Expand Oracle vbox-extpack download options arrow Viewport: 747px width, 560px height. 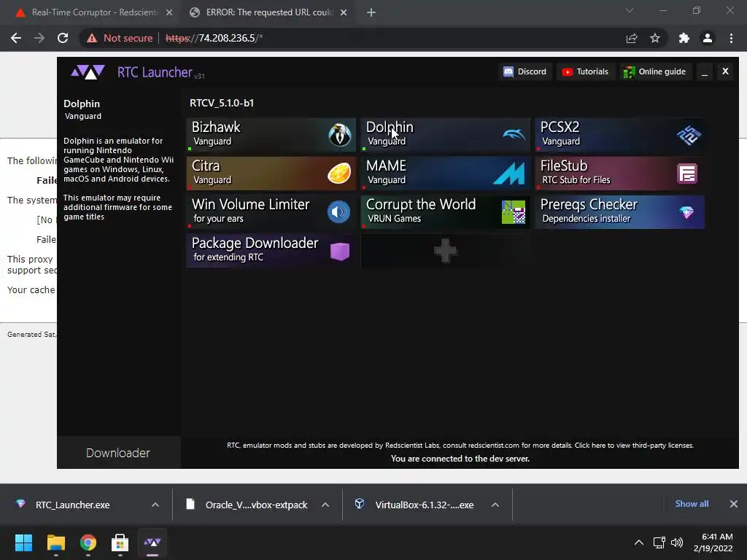click(x=325, y=505)
